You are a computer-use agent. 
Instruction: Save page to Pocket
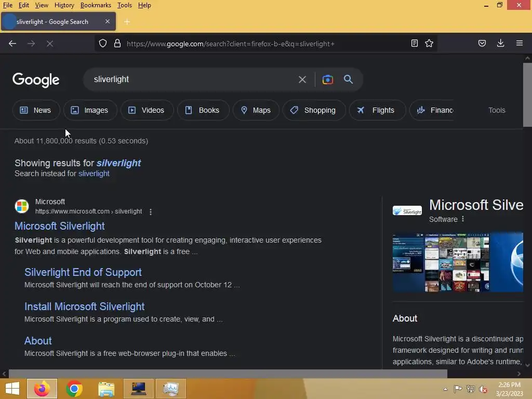pos(482,43)
